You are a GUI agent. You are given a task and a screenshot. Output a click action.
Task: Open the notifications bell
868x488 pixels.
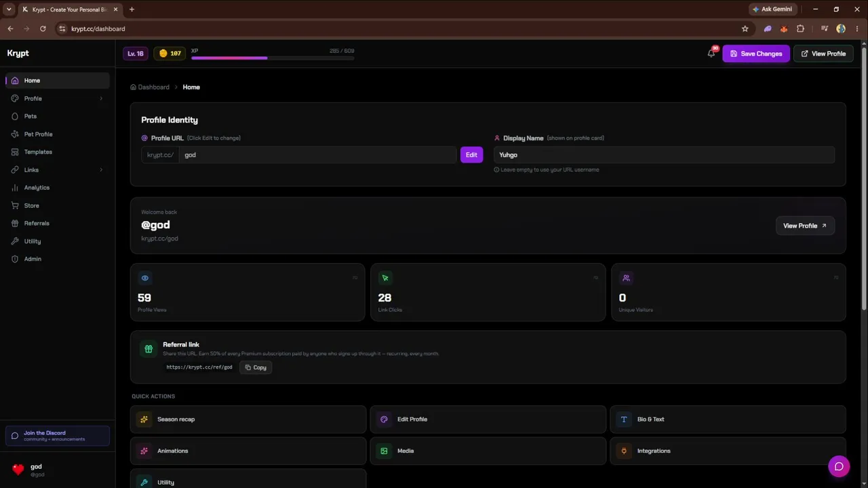point(711,53)
